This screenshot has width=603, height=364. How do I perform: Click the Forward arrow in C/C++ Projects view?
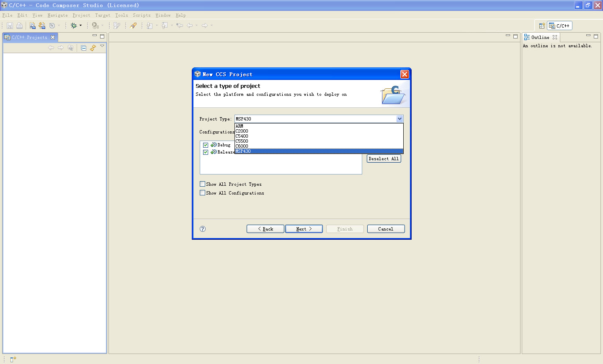tap(61, 48)
